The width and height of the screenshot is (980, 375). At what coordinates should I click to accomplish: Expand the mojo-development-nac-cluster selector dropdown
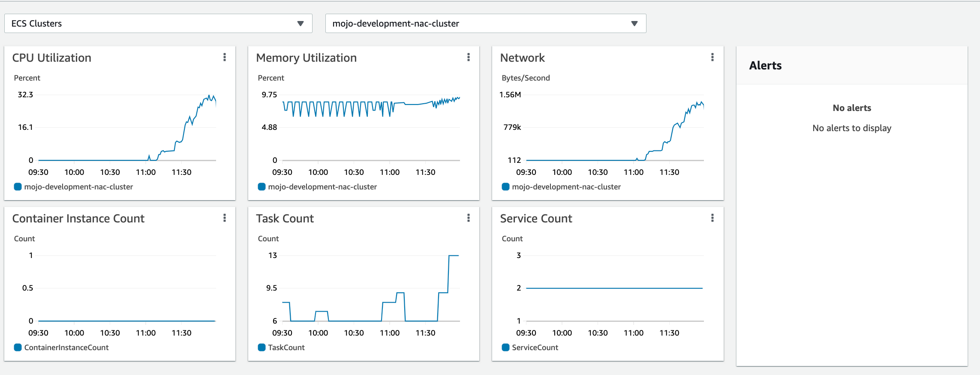coord(486,24)
